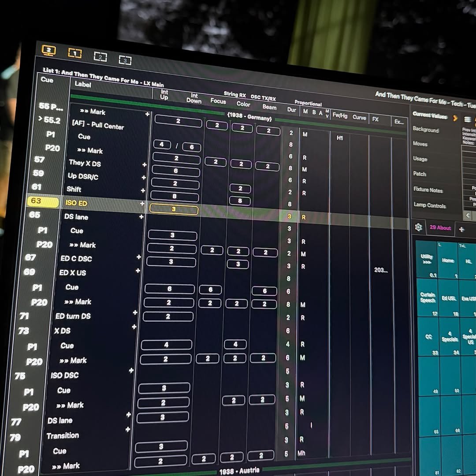Click the Fw/Hg column header
The height and width of the screenshot is (476, 476).
coord(340,115)
